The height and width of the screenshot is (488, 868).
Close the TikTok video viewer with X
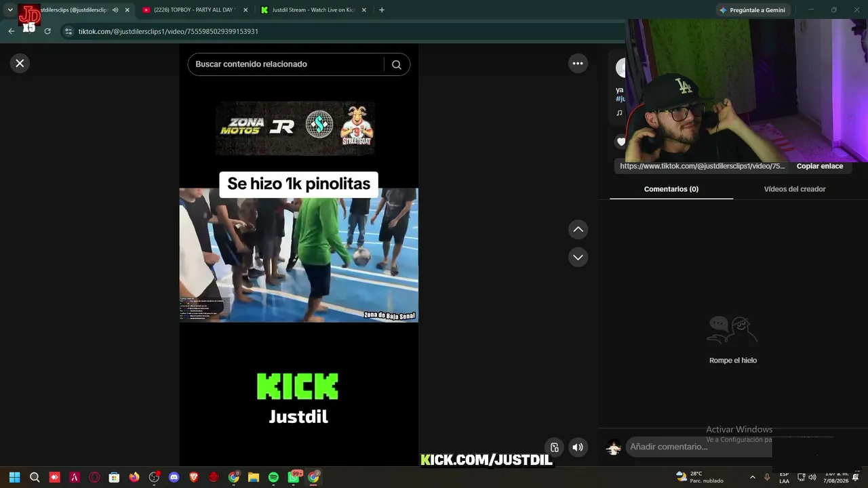pos(20,63)
